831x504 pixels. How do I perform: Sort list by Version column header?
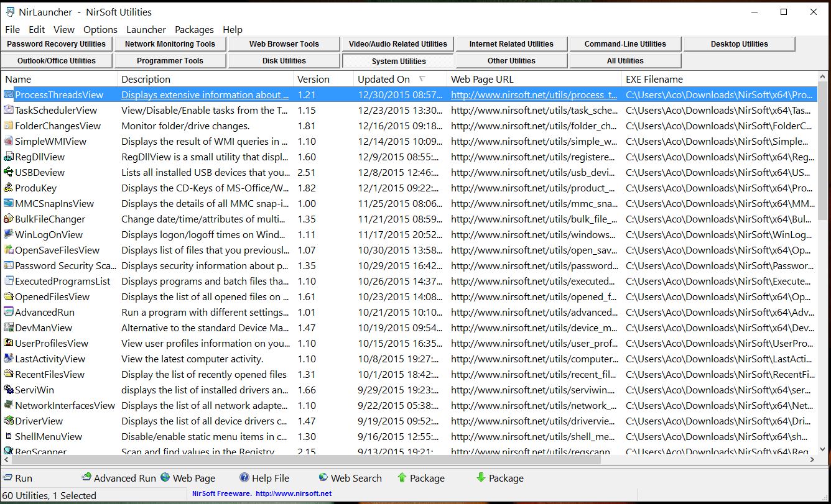point(323,79)
